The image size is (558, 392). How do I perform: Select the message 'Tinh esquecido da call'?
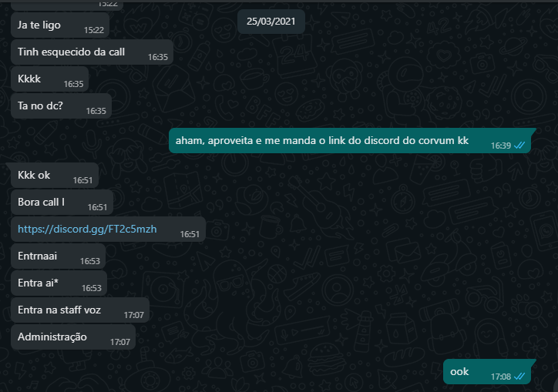click(92, 52)
